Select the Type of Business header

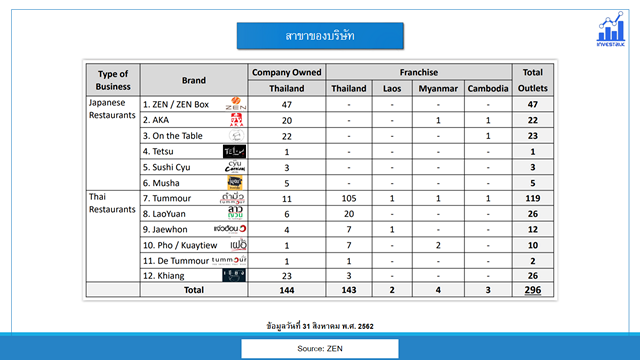113,80
